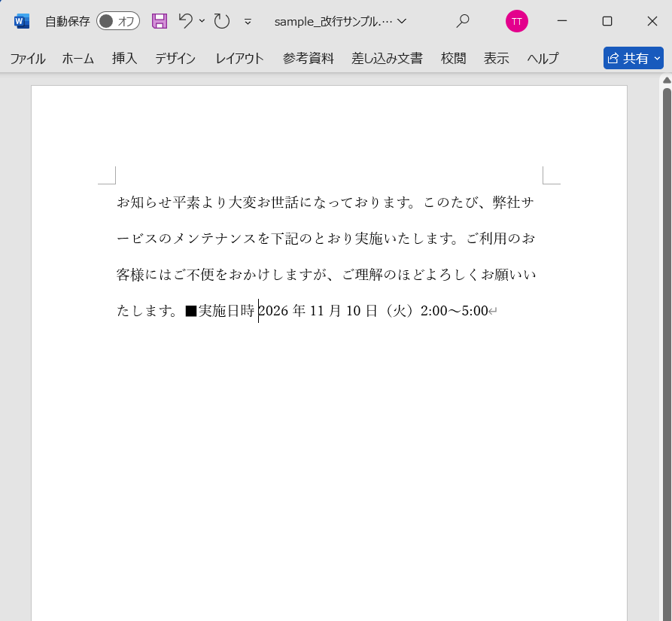
Task: Switch to the 校閲 tab
Action: point(454,58)
